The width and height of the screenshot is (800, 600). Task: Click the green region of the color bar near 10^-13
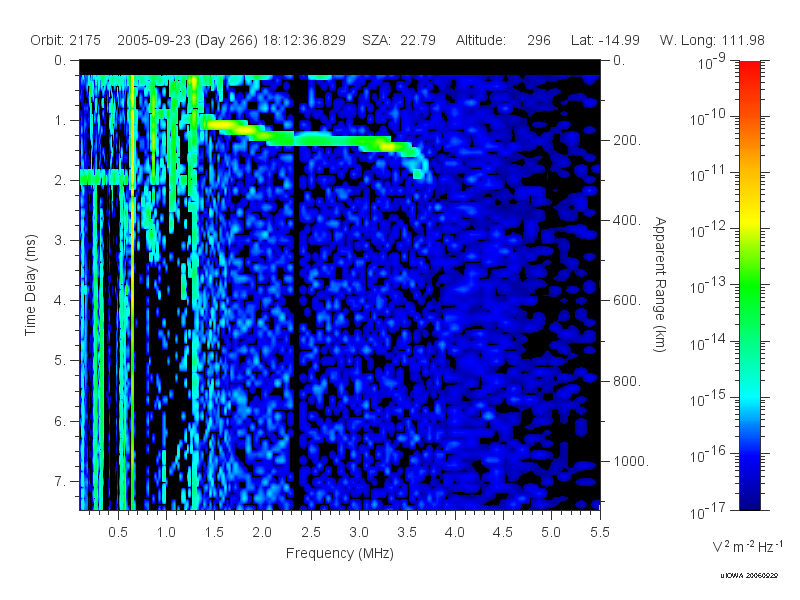749,285
